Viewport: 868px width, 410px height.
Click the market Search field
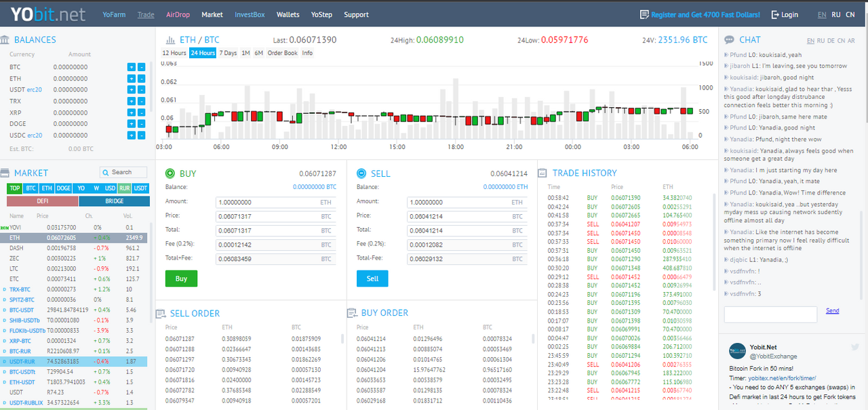pyautogui.click(x=123, y=172)
